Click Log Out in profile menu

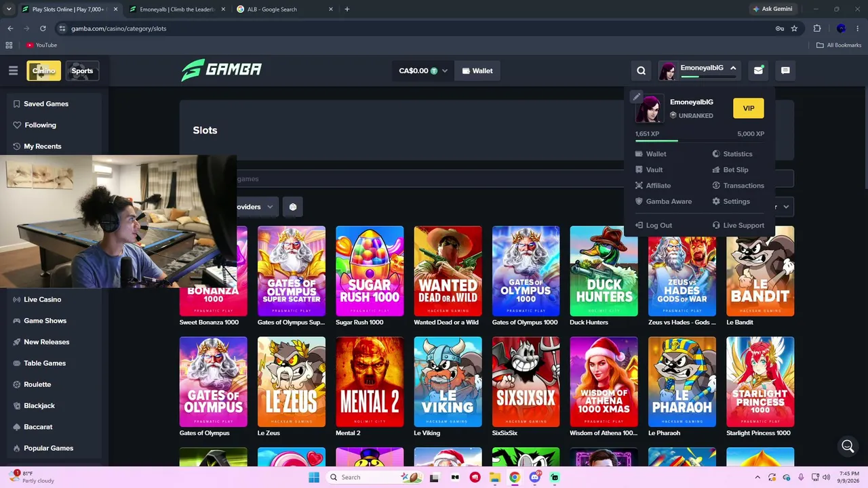tap(654, 225)
